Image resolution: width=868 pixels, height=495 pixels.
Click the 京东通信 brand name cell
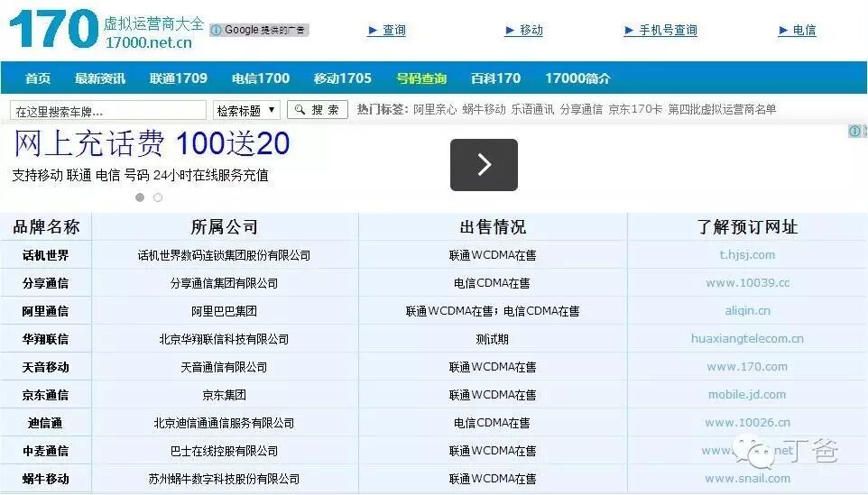45,395
